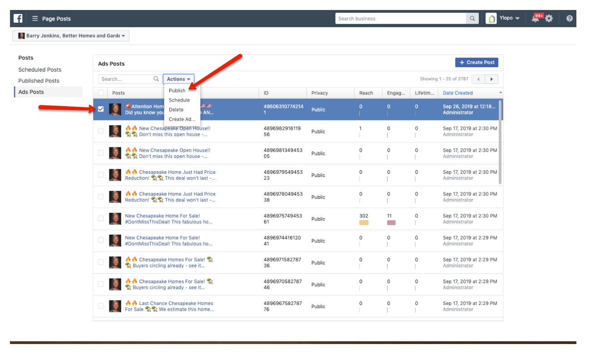This screenshot has height=364, width=590.
Task: Go to previous page of posts arrow
Action: pos(478,79)
